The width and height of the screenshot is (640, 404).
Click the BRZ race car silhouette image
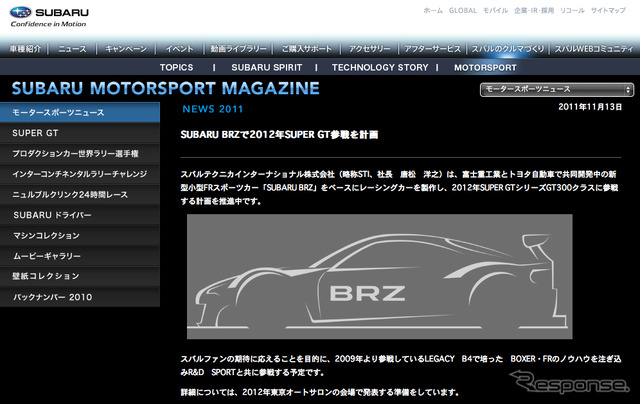point(380,276)
